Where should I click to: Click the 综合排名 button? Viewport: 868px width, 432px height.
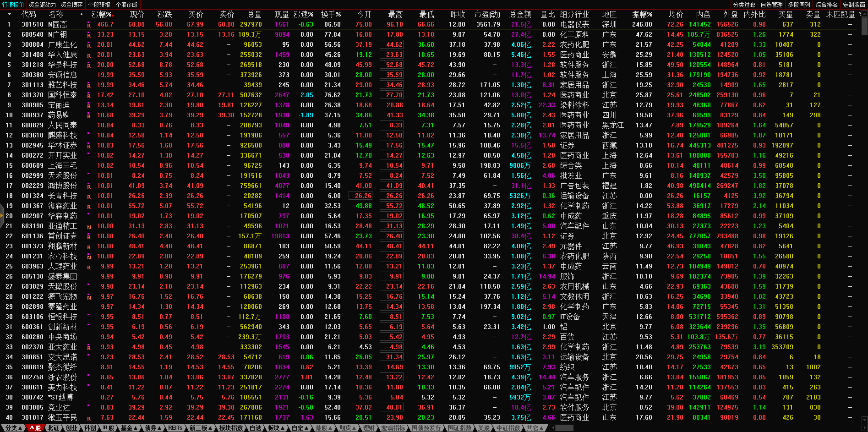(826, 5)
